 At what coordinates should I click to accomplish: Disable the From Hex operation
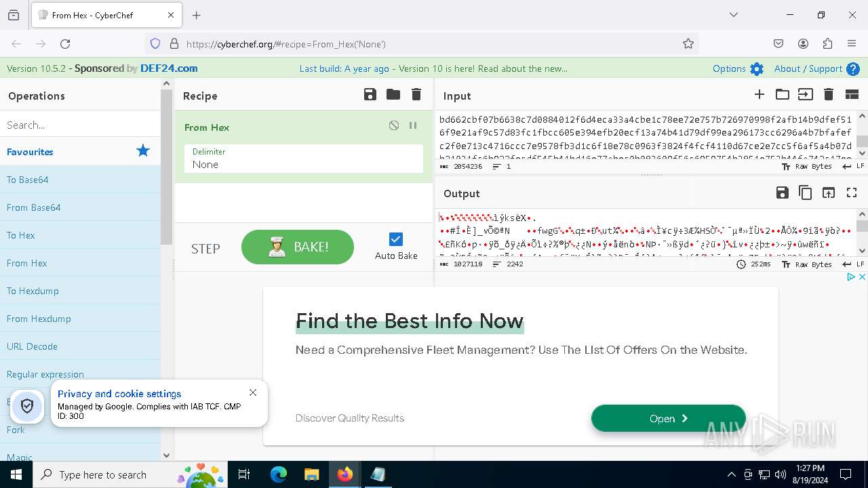click(394, 125)
